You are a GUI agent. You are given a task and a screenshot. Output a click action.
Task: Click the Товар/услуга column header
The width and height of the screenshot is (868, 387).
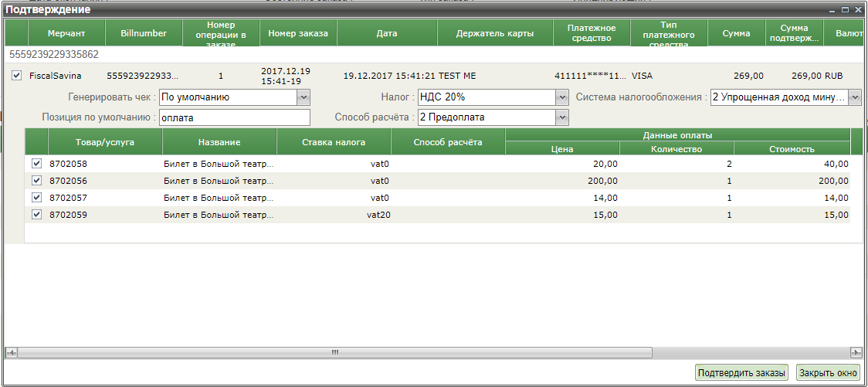[105, 142]
